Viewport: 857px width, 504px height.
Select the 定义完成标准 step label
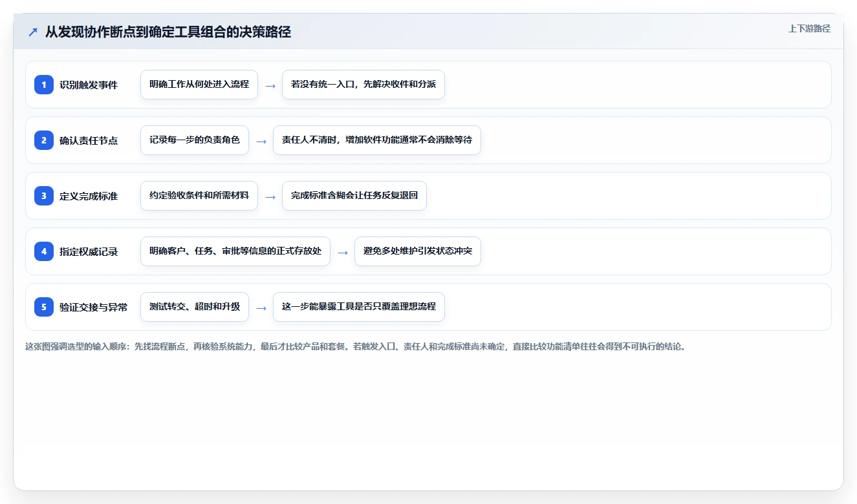[89, 196]
